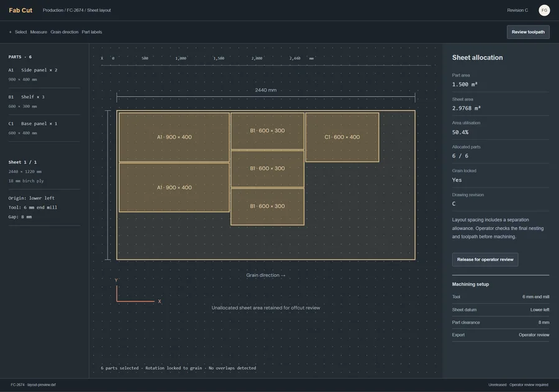
Task: Select A1 Side panel × 2 in parts list
Action: 44,75
